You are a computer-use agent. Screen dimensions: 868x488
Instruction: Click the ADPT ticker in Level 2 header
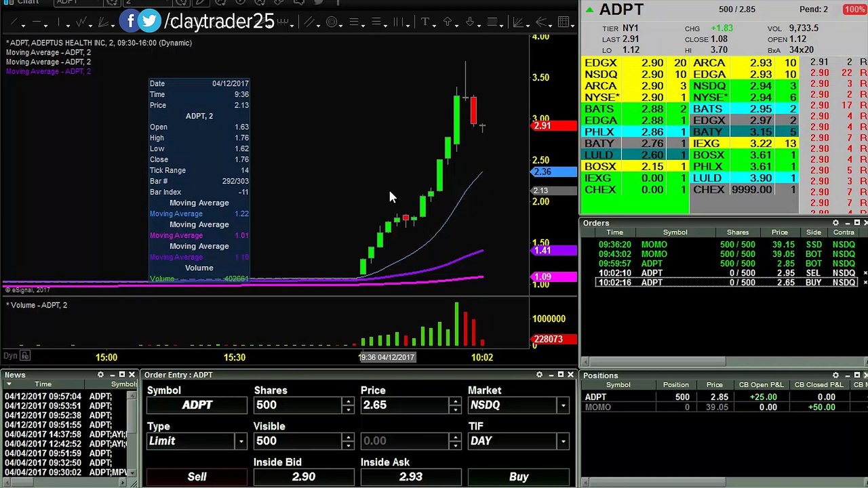(x=621, y=9)
